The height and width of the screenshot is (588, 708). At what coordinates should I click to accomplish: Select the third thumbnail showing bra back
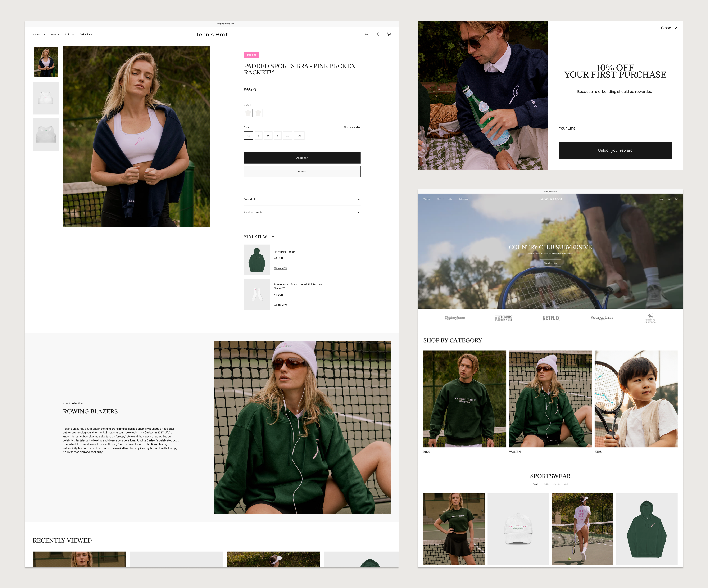46,135
